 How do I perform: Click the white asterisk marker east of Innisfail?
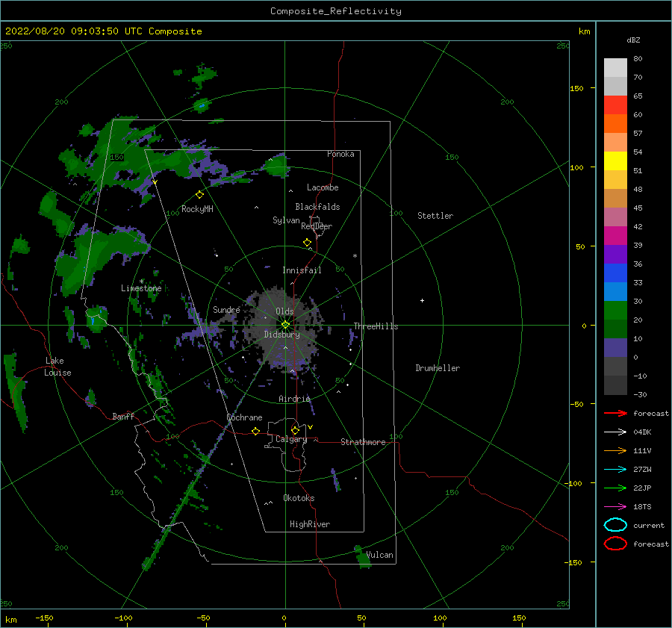[x=355, y=256]
